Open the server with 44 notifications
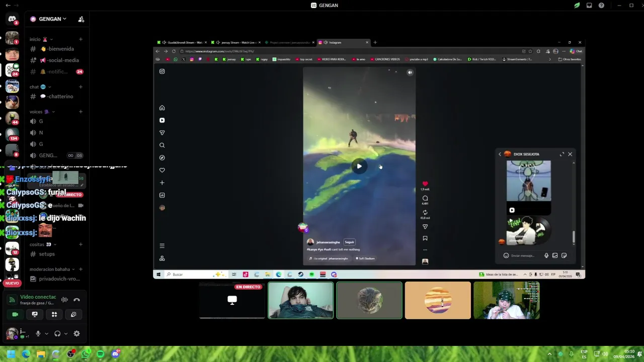 pos(12,118)
